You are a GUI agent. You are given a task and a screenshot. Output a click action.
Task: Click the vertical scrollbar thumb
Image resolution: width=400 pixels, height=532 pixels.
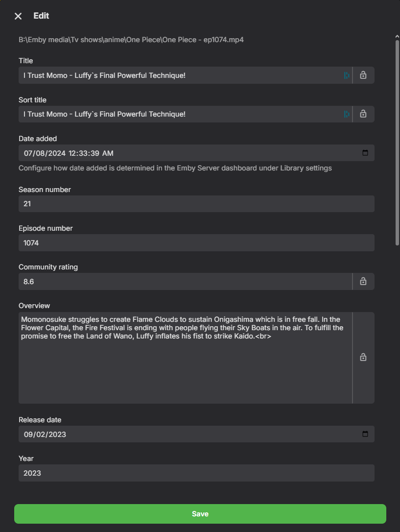point(397,143)
